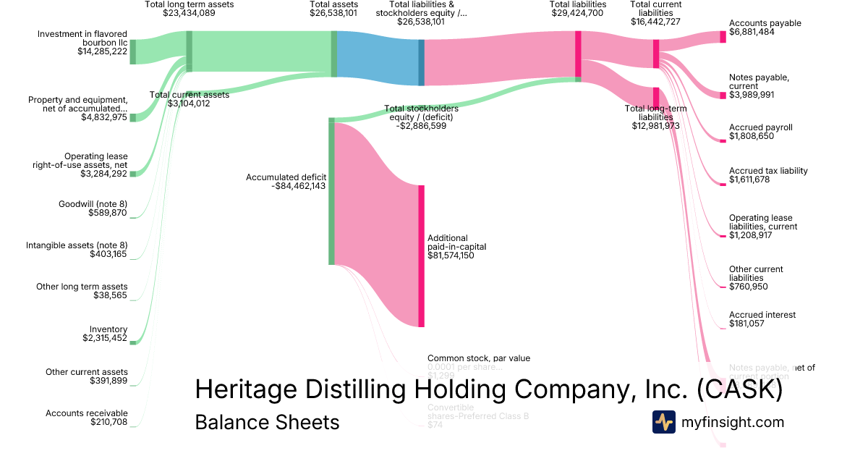
Task: Click the Heritage Distilling Holding Company title
Action: (x=488, y=389)
